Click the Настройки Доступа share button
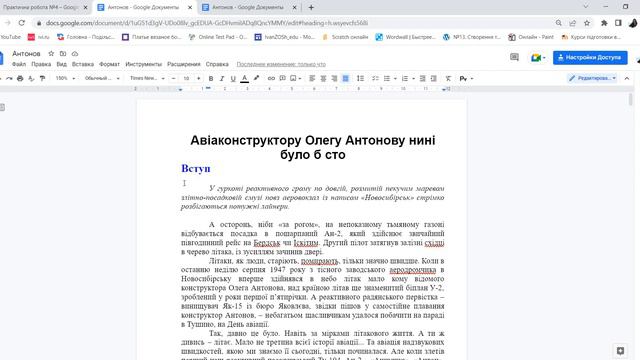The image size is (640, 360). [x=590, y=58]
